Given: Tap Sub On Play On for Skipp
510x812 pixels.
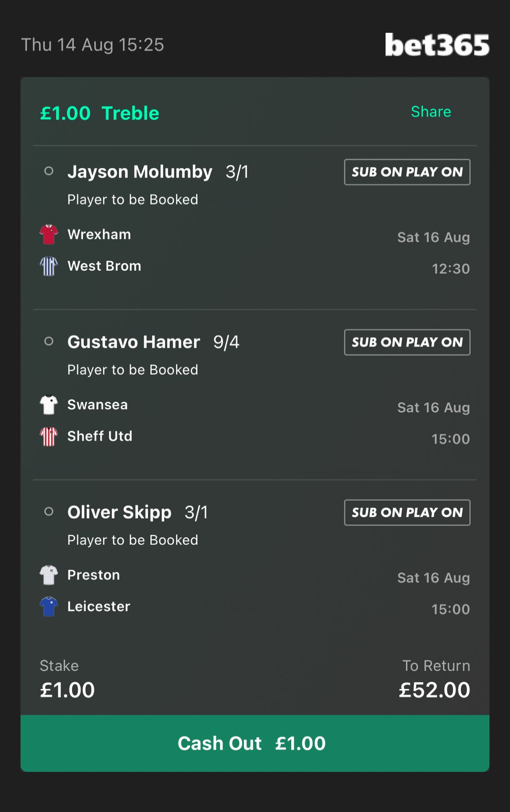Looking at the screenshot, I should (407, 513).
